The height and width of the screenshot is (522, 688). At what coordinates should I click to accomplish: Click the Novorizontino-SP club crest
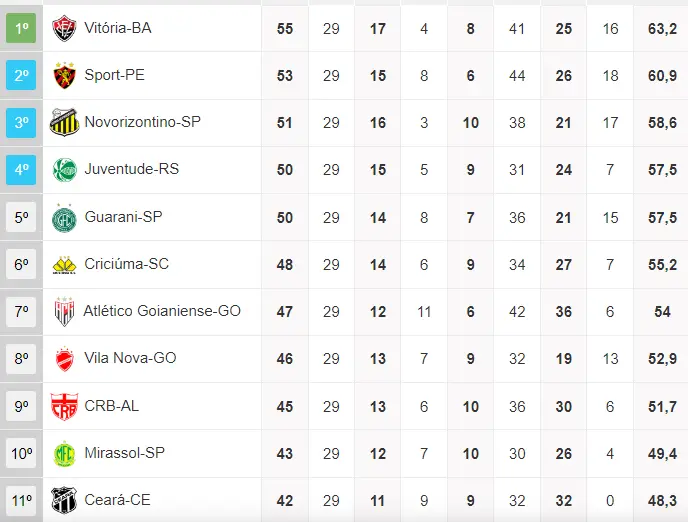click(65, 122)
